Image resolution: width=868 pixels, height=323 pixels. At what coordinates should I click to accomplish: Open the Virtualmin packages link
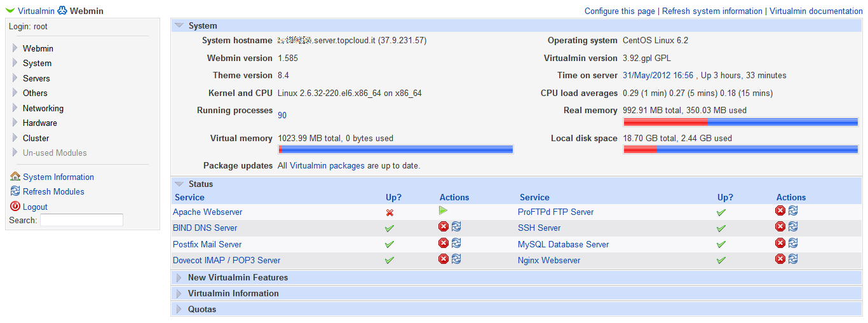[327, 165]
